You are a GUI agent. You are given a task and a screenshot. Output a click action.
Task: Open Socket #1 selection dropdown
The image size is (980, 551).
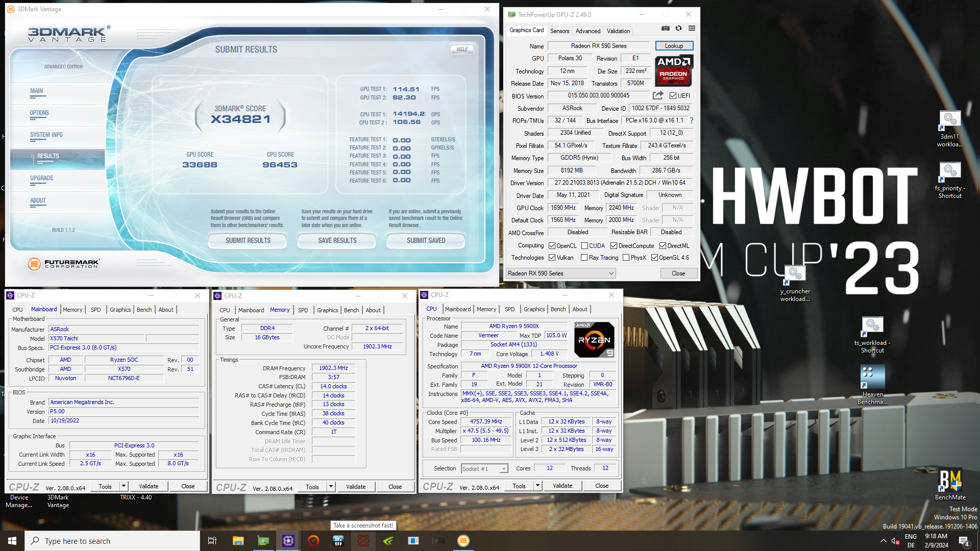click(x=484, y=469)
